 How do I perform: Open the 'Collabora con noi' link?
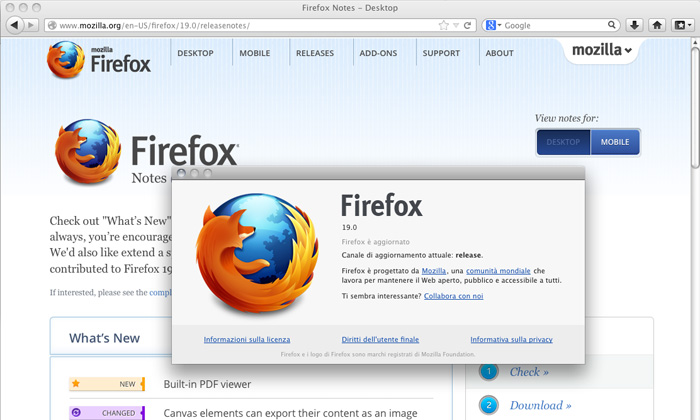pos(453,296)
